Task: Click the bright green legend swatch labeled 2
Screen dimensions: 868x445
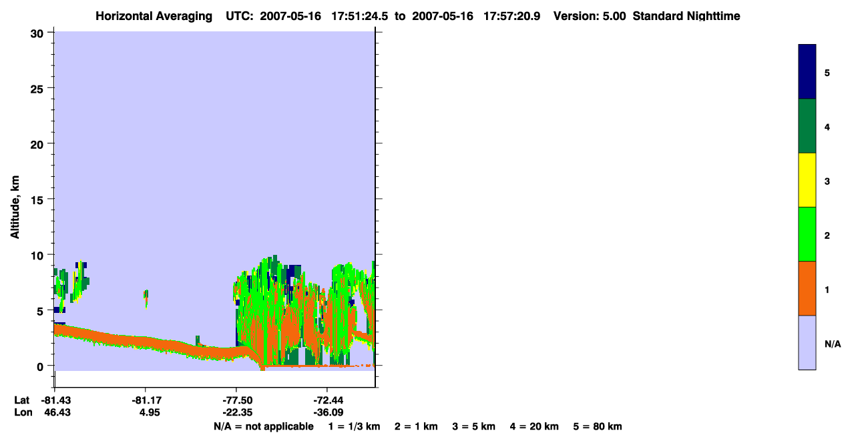Action: (x=807, y=234)
